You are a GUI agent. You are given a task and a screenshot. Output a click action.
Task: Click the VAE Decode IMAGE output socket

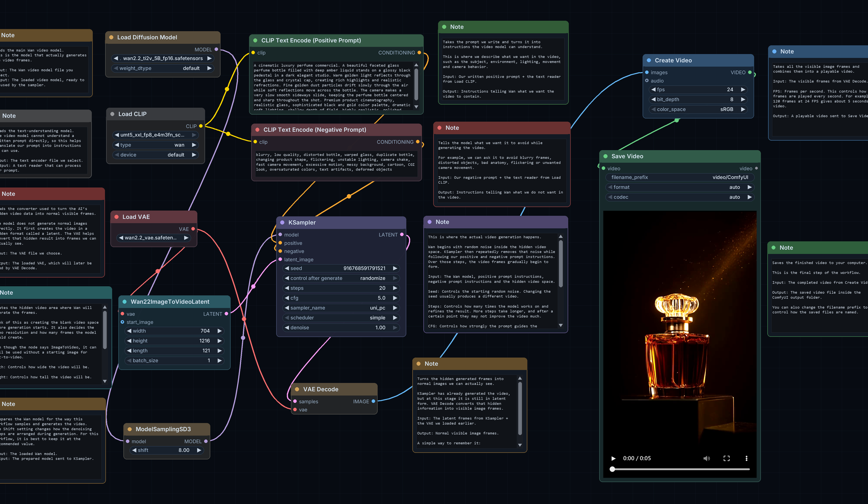tap(373, 401)
